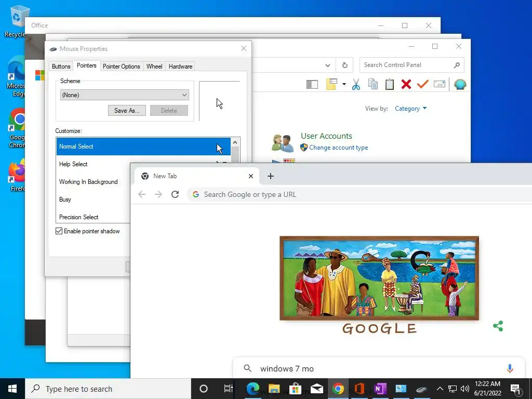
Task: Click the User Accounts people icon
Action: (x=282, y=143)
